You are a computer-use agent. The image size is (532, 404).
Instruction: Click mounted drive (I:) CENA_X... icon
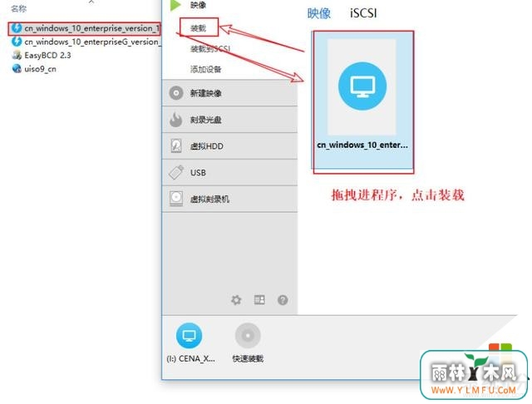(190, 336)
